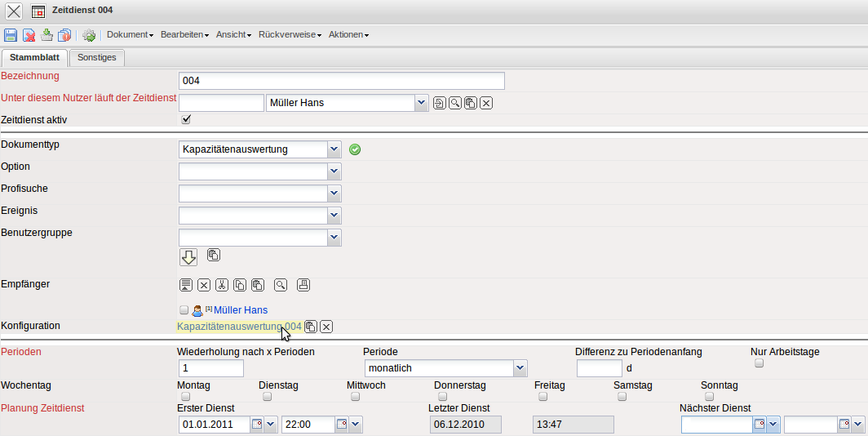Image resolution: width=868 pixels, height=436 pixels.
Task: Click the magnifier icon beside Müller Hans dropdown
Action: (455, 103)
